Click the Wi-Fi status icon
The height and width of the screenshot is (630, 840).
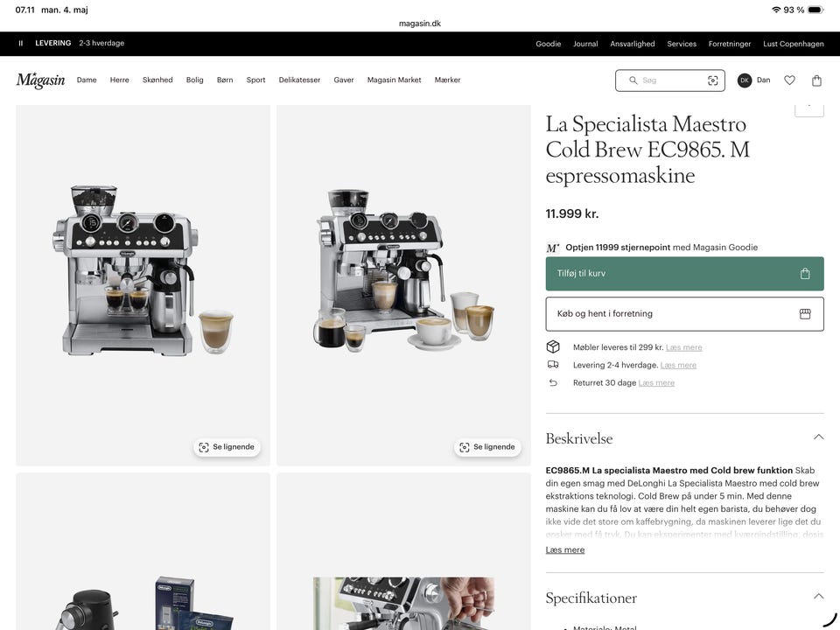[x=776, y=10]
